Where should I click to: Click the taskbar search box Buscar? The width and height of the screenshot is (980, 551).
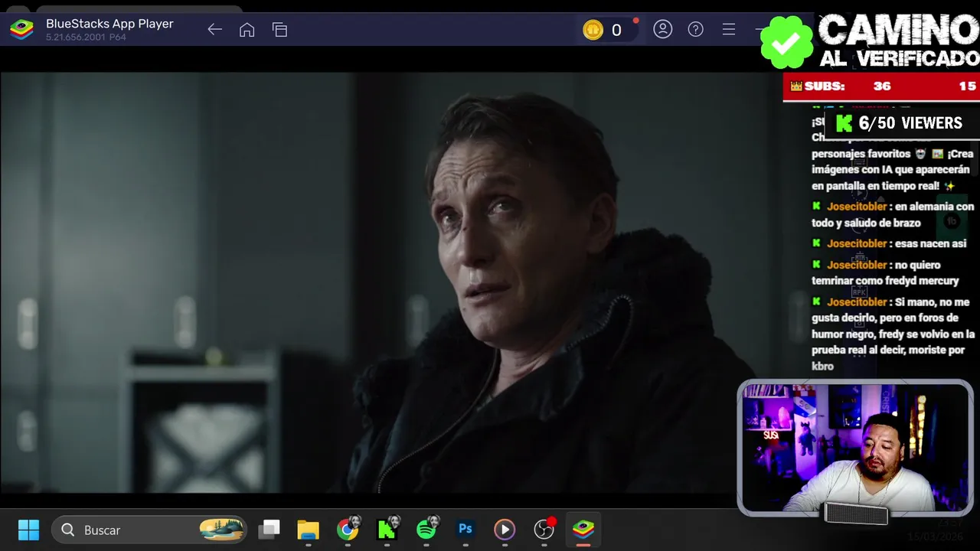[x=150, y=530]
